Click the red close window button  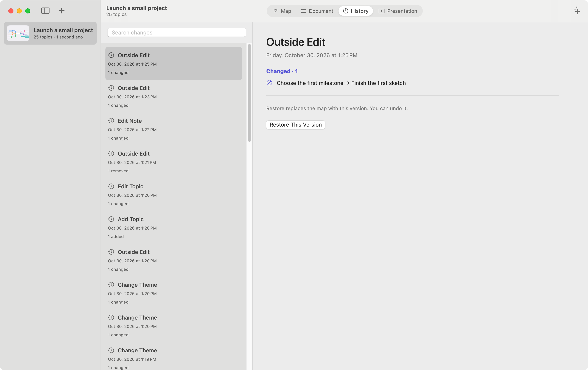click(11, 11)
